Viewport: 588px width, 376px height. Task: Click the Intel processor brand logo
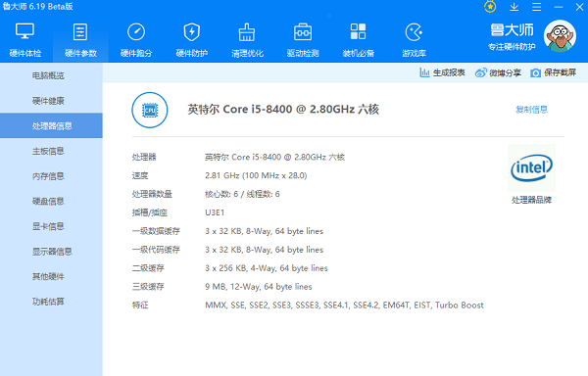[x=531, y=167]
